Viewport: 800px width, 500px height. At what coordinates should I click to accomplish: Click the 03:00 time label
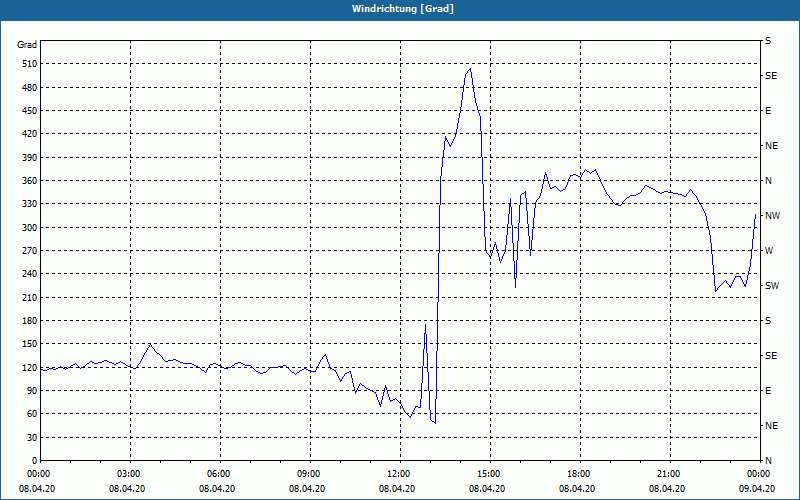(128, 474)
